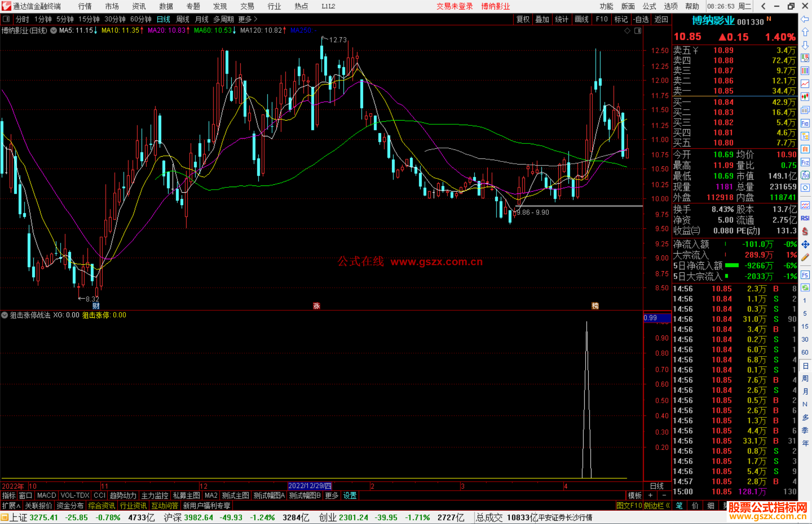This screenshot has height=524, width=812.
Task: Select weekly 周 period in right sidebar
Action: coord(805,378)
